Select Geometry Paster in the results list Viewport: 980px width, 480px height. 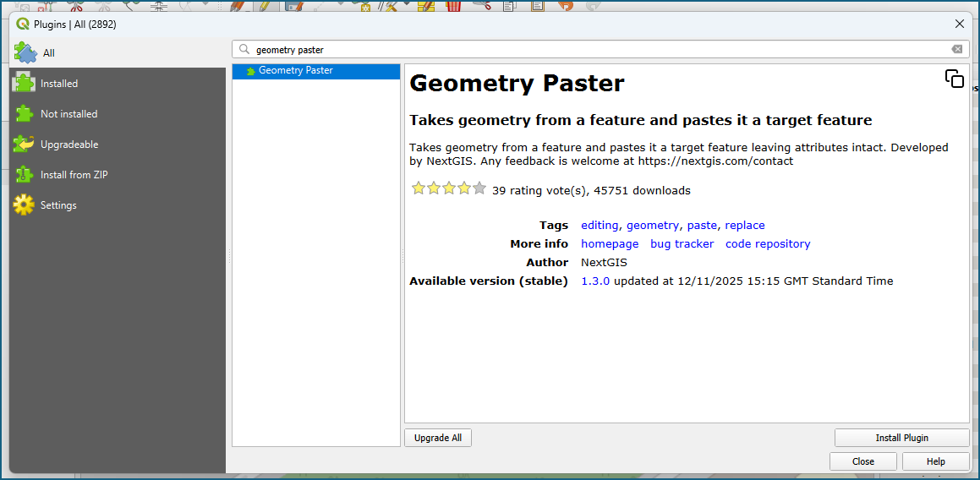(316, 71)
